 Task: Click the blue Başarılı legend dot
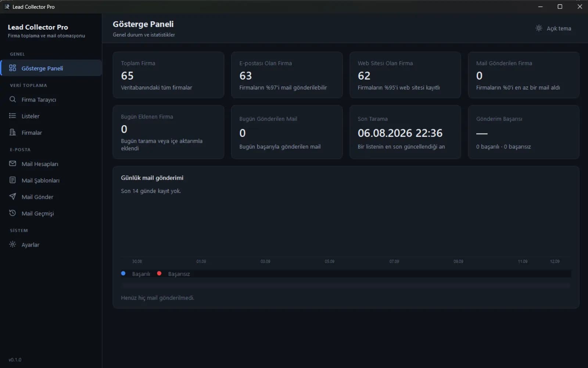click(x=123, y=273)
